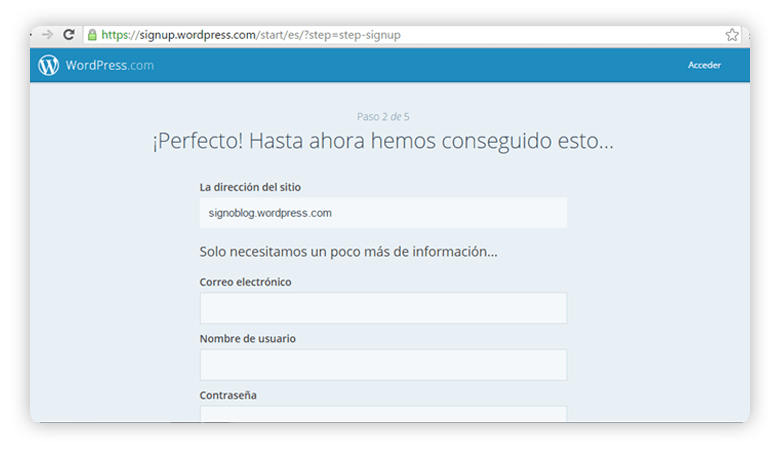780x450 pixels.
Task: Click the "¡Perfecto! Hasta ahora hemos conseguido esto..." heading
Action: tap(383, 141)
